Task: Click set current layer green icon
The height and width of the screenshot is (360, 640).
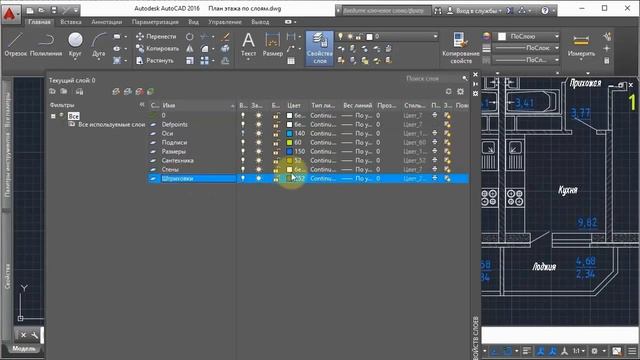Action: tap(151, 91)
